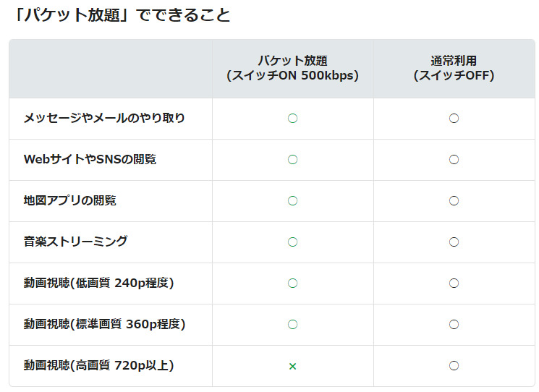Click green circle for messages and mail row
The width and height of the screenshot is (539, 392).
(292, 118)
